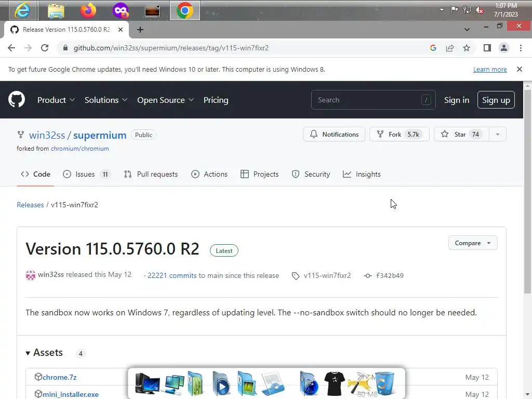Click the Sign up button
This screenshot has height=399, width=532.
point(496,100)
